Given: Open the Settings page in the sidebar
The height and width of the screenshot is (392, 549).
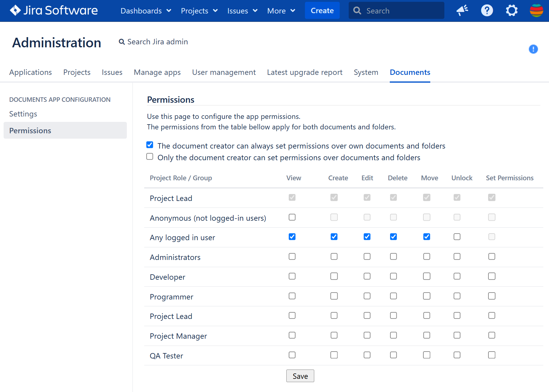Looking at the screenshot, I should [x=23, y=114].
